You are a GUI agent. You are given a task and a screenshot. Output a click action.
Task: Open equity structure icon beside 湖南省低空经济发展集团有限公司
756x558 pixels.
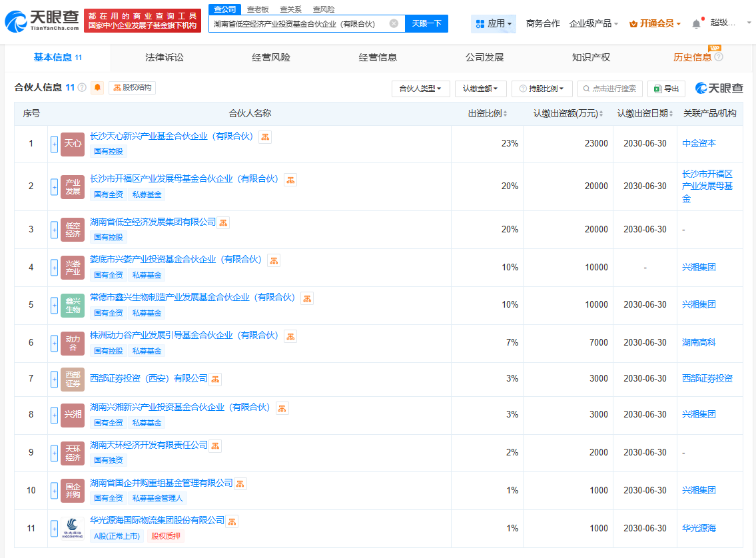[224, 222]
